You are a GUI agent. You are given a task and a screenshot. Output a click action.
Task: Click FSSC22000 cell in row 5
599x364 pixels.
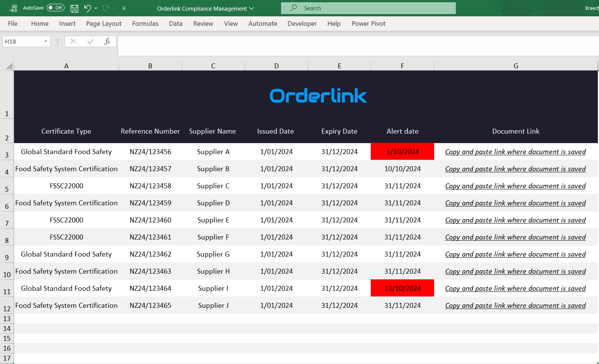pyautogui.click(x=66, y=186)
